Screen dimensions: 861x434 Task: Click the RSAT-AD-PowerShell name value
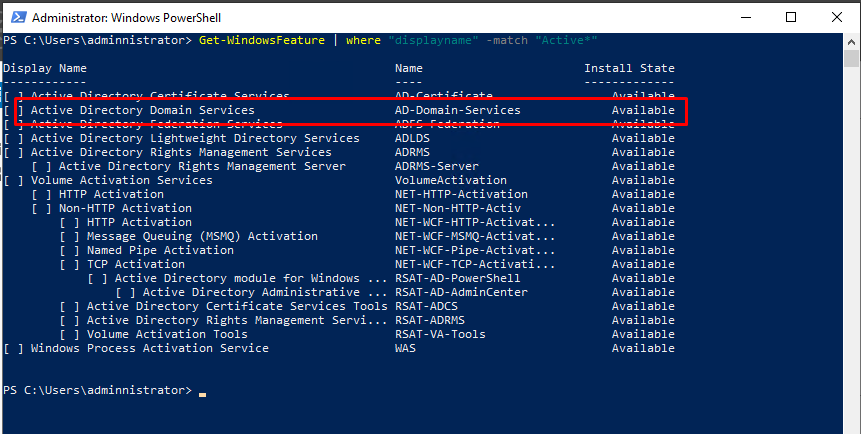pos(457,278)
